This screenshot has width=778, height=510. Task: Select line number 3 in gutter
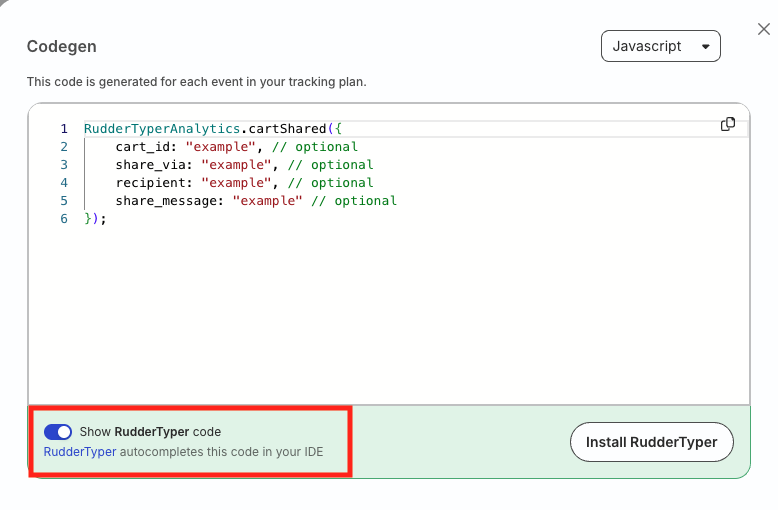tap(64, 165)
